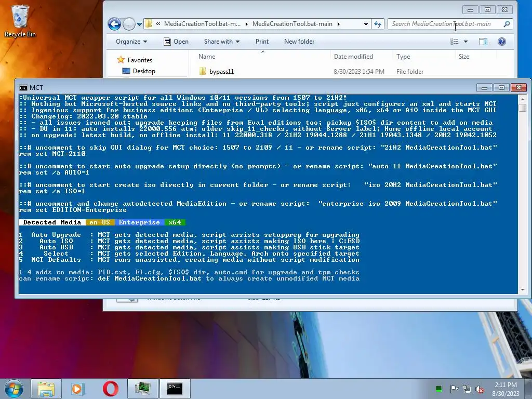Expand breadcrumb arrow after MediaCreationTool.bat-main
532x399 pixels.
coord(339,24)
